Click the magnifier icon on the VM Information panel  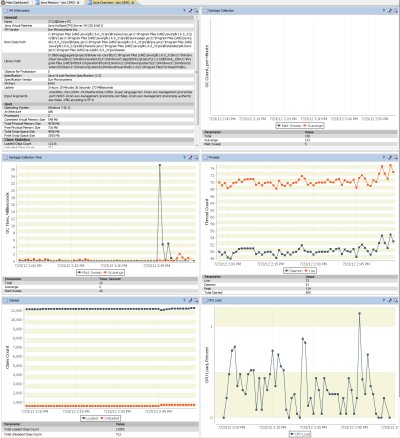tap(196, 11)
